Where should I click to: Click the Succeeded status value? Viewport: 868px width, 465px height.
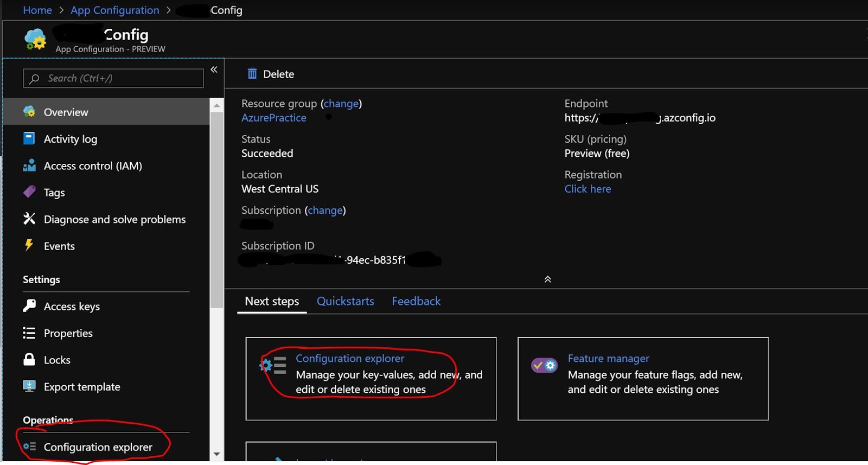267,153
